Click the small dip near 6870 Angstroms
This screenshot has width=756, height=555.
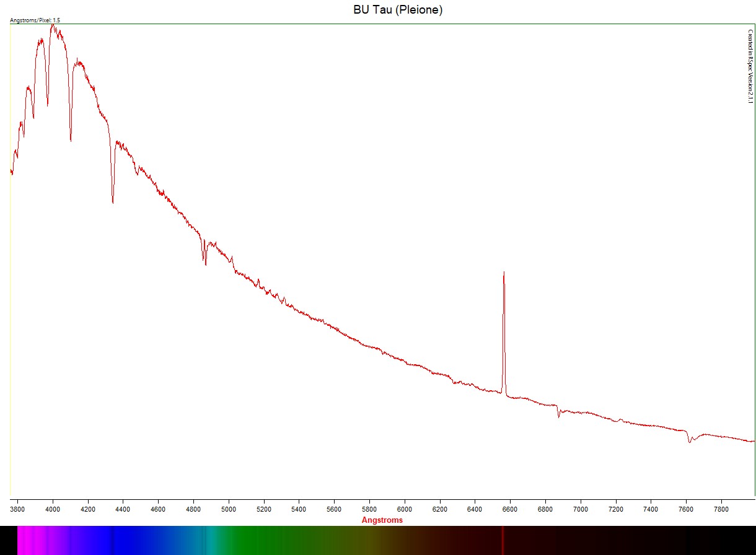coord(558,416)
